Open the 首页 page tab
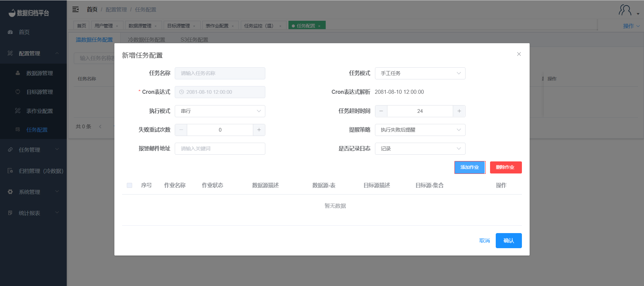 click(82, 26)
